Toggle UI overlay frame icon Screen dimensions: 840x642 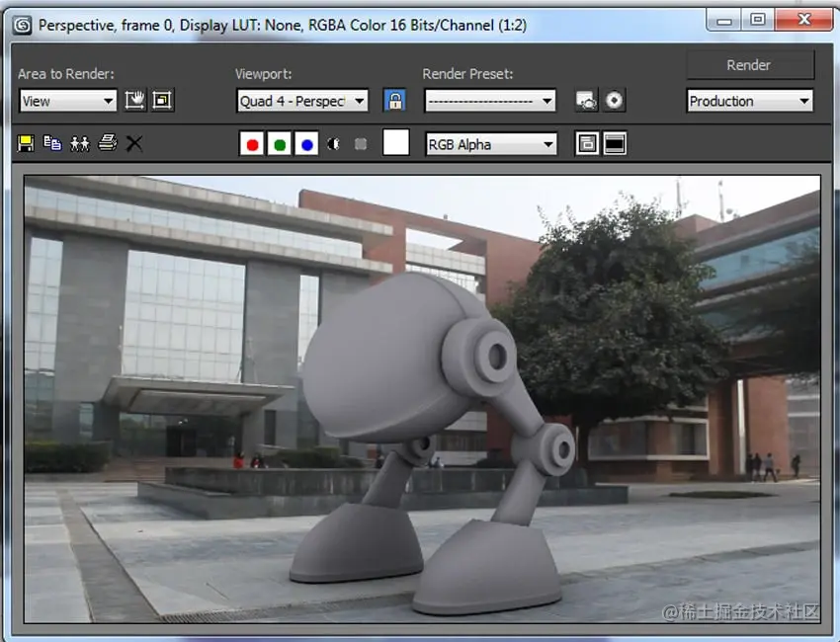[587, 143]
